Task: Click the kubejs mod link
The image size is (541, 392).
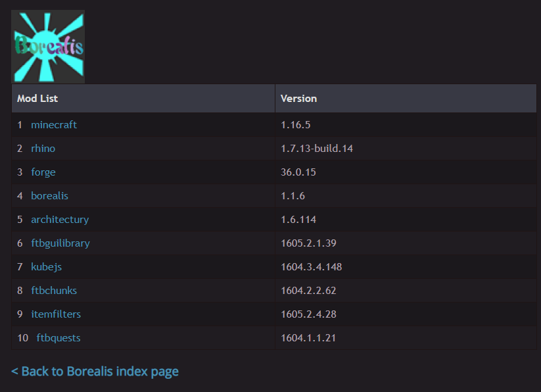Action: pos(46,267)
